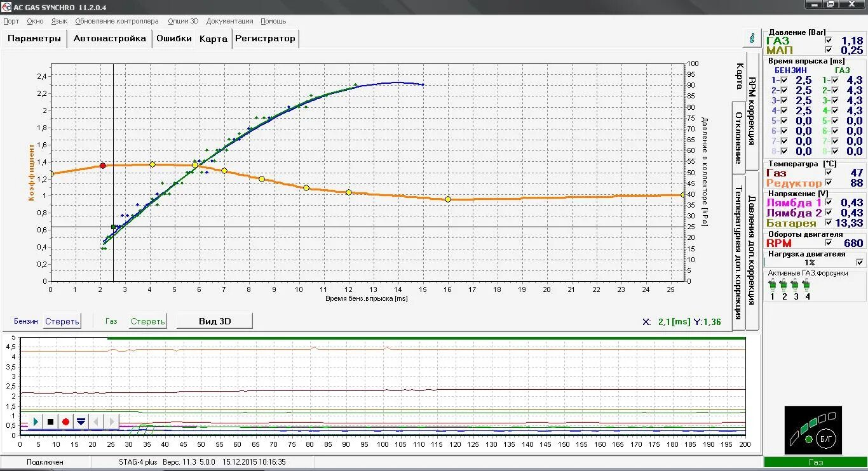Select the vertical Давления доп.коррекция tab
Viewport: 868px width, 471px height.
[752, 249]
